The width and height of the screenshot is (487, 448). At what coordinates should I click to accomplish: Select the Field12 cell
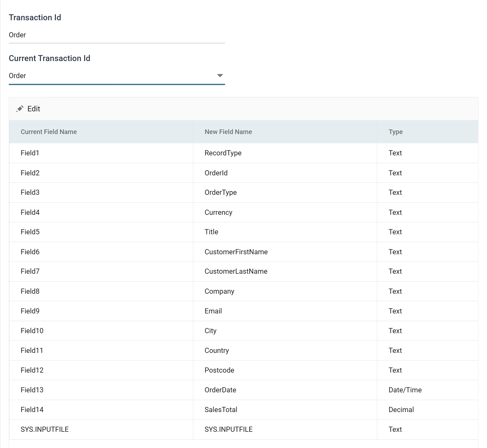tap(101, 370)
